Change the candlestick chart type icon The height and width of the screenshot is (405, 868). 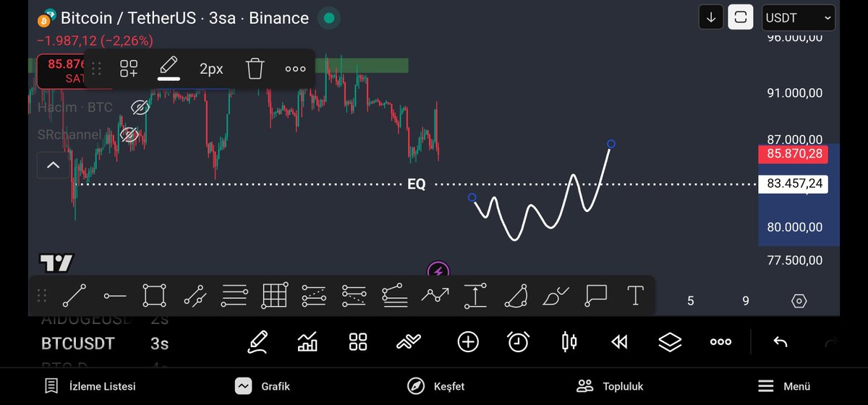tap(569, 342)
